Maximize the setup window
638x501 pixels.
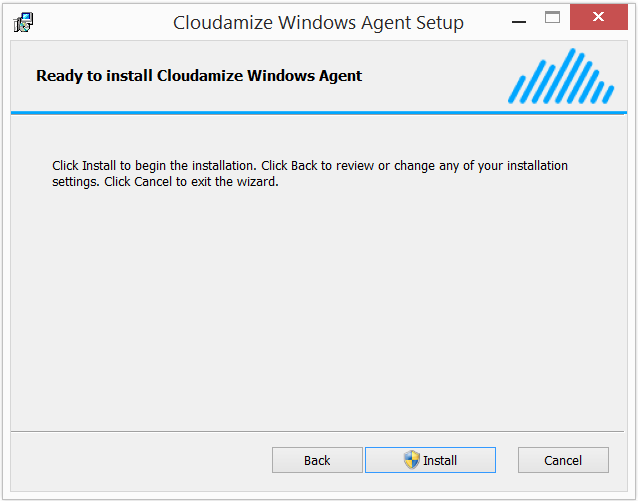(x=552, y=18)
